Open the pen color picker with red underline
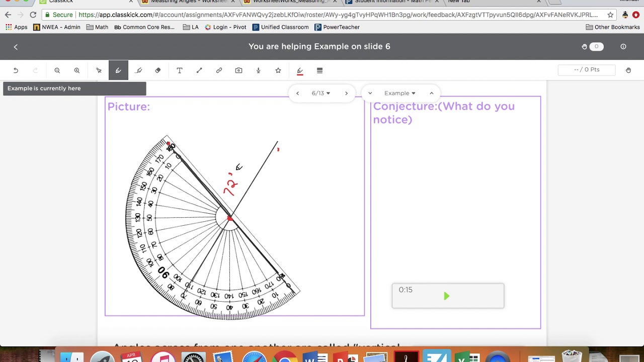 300,71
